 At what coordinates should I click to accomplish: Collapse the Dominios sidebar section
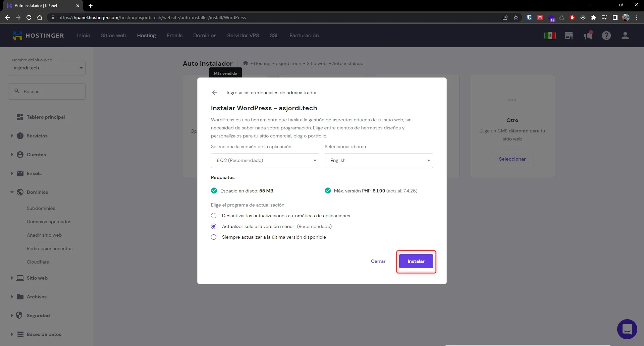point(12,192)
